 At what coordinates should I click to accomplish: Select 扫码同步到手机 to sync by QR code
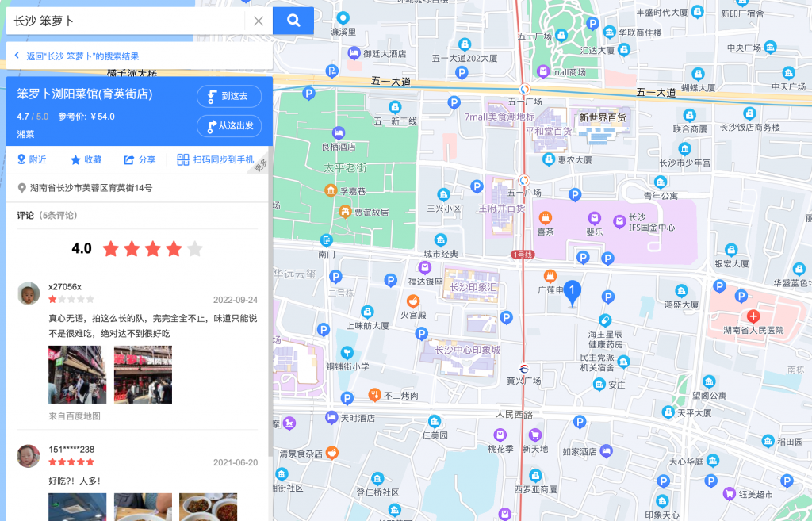(x=216, y=159)
